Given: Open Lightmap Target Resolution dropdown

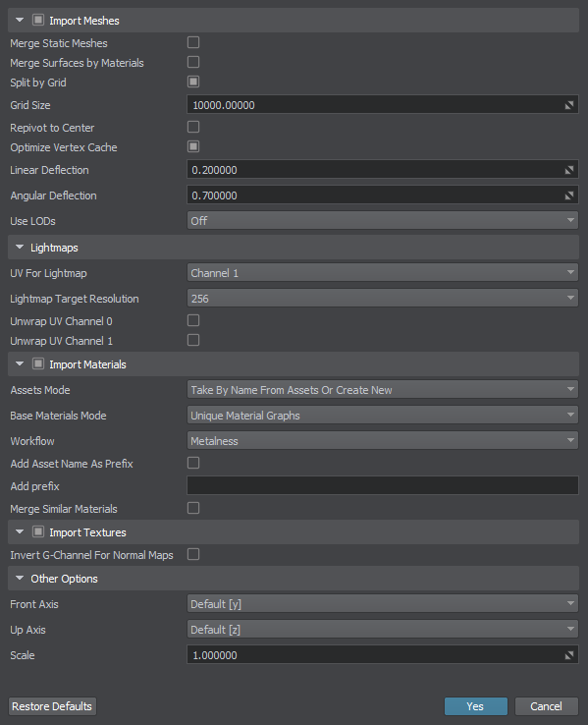Looking at the screenshot, I should tap(383, 299).
